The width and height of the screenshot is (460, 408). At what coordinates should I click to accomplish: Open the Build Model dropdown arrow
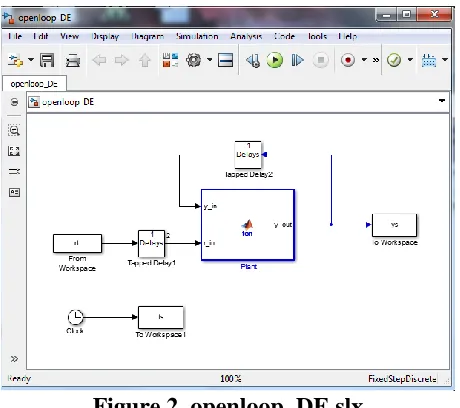445,60
